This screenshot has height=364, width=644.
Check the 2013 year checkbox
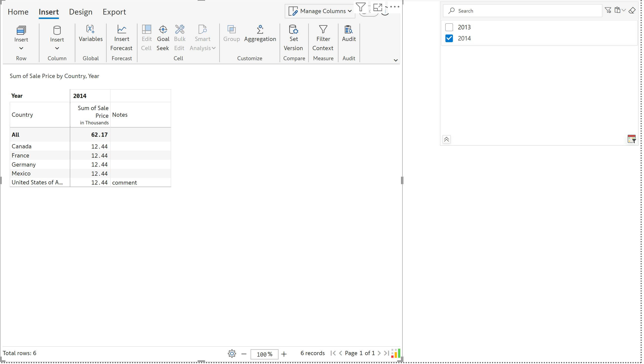(449, 27)
